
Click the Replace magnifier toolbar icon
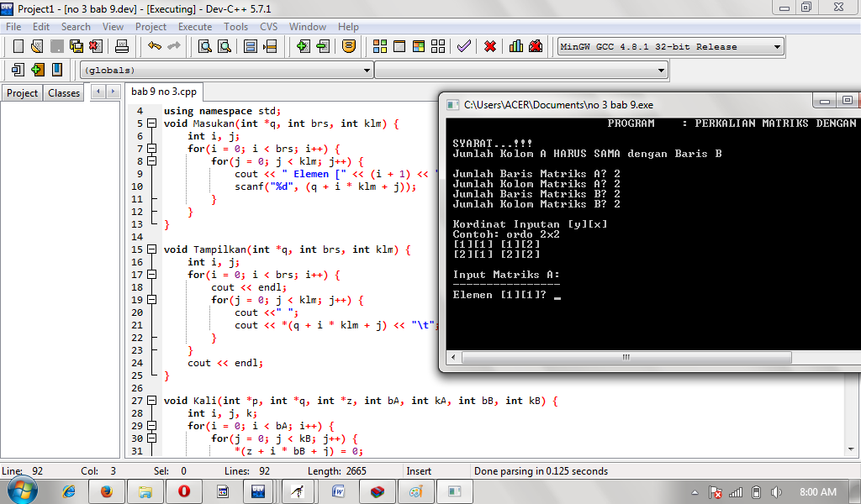[224, 46]
